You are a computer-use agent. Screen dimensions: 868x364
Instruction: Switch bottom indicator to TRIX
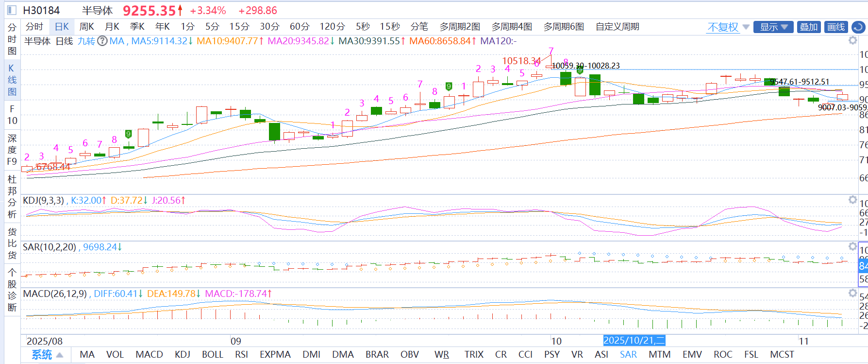474,355
